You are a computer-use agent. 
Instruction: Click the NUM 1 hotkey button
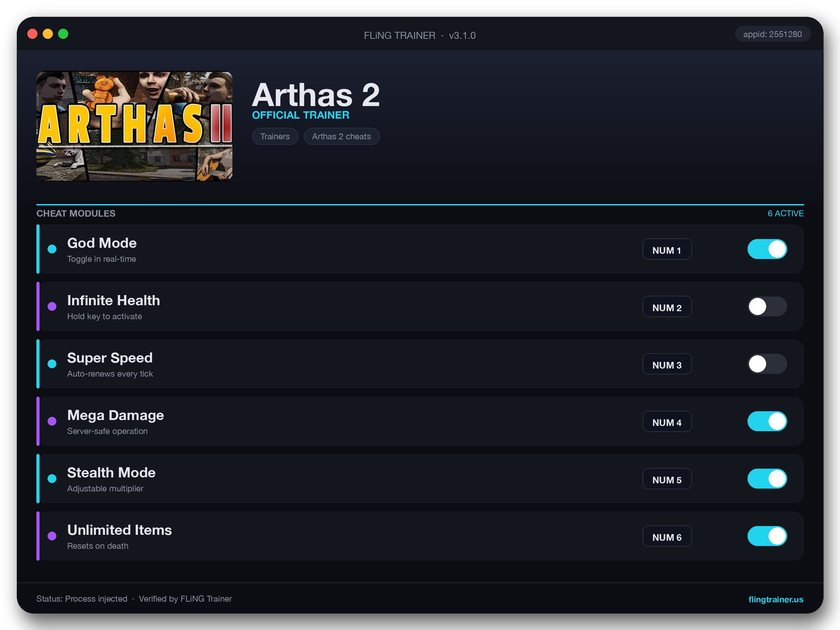pos(667,249)
